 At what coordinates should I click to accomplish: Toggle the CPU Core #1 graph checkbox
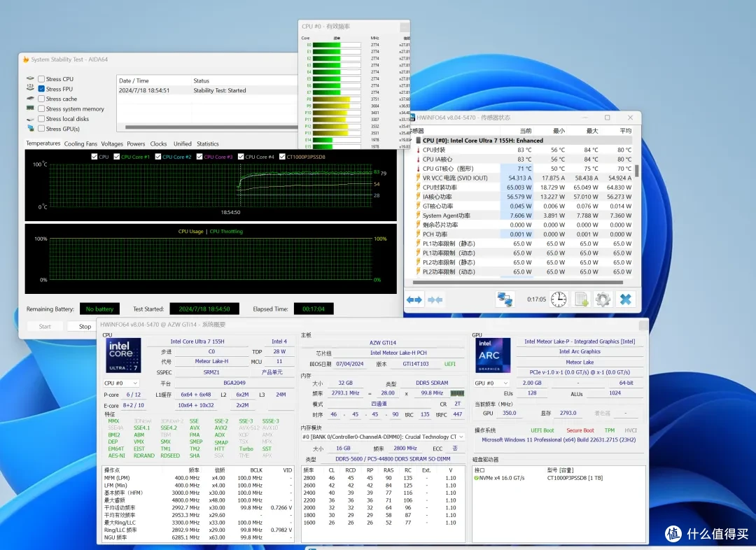pyautogui.click(x=117, y=157)
